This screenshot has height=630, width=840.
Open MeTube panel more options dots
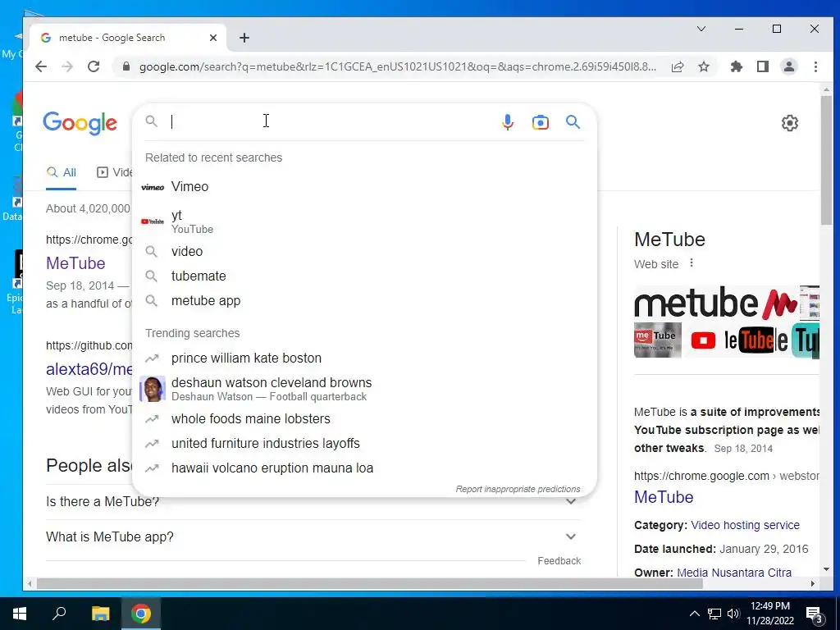[692, 263]
